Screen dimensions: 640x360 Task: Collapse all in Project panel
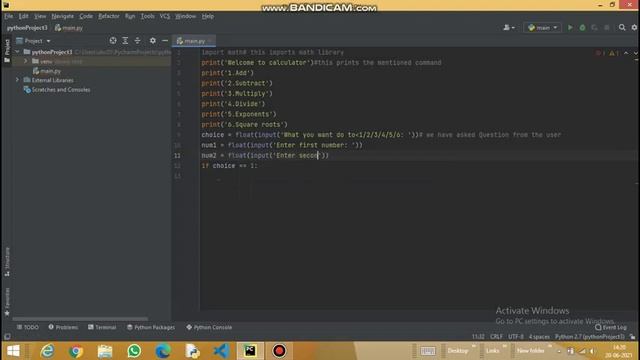click(x=138, y=40)
